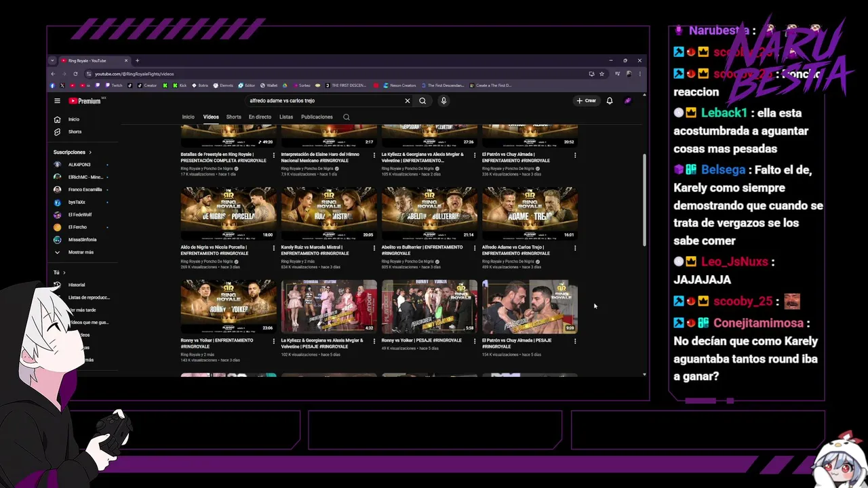Open the Botrix bookmark
This screenshot has width=868, height=488.
(x=200, y=85)
